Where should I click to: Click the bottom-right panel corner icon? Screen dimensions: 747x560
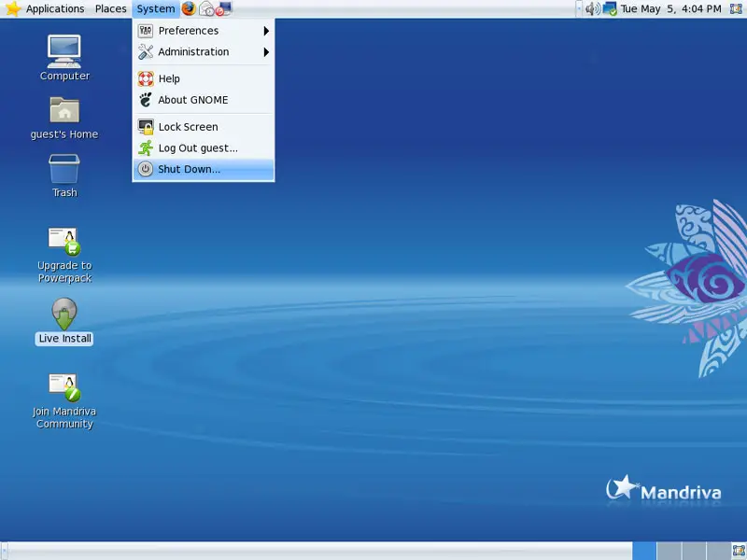pyautogui.click(x=739, y=551)
